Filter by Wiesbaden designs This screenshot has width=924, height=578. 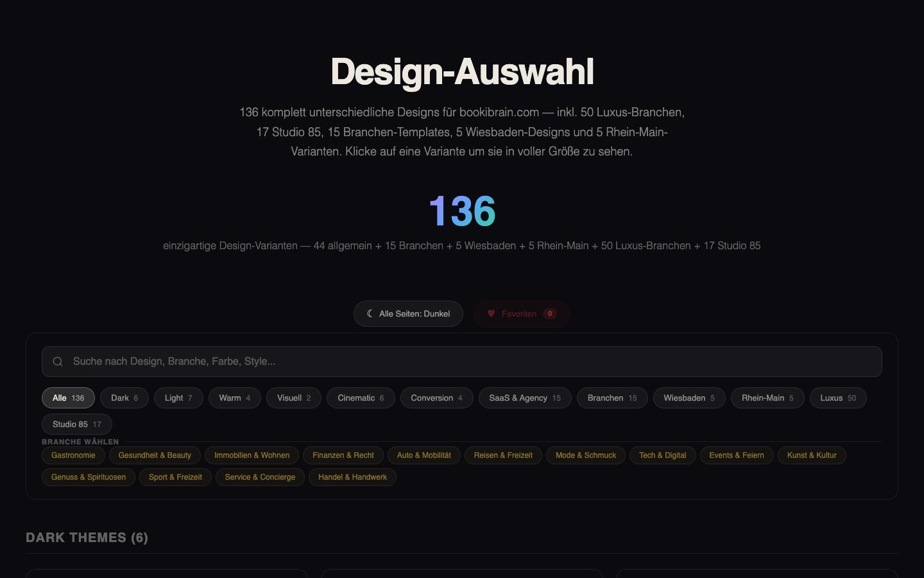(x=689, y=398)
